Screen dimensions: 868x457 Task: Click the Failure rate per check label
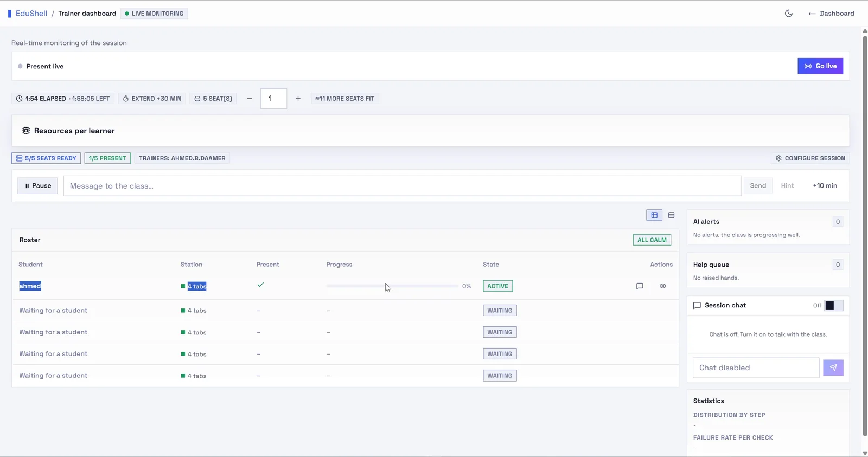tap(733, 438)
